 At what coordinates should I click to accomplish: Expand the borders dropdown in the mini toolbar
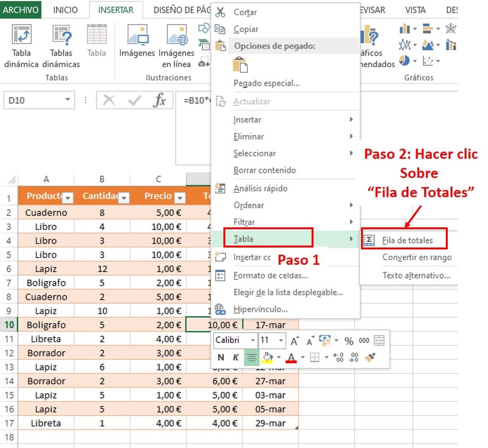[325, 357]
